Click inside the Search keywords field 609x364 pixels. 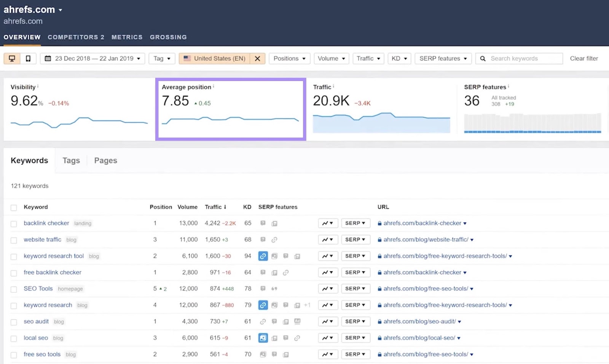(518, 58)
